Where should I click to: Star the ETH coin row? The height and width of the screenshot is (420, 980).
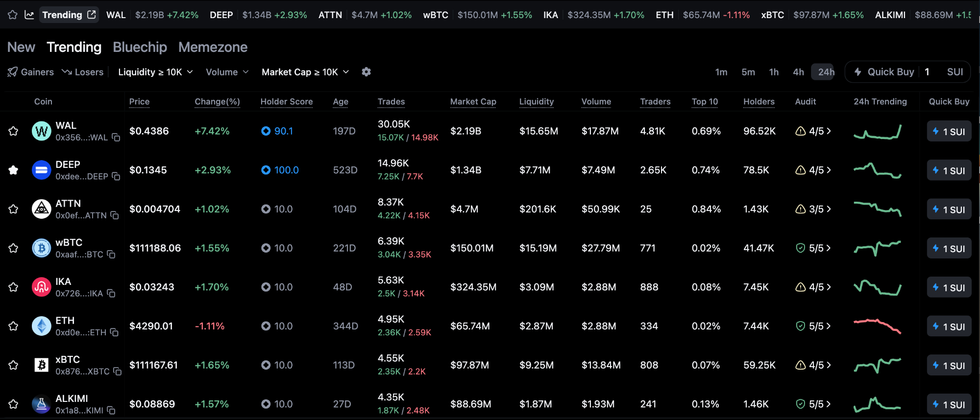pyautogui.click(x=13, y=326)
